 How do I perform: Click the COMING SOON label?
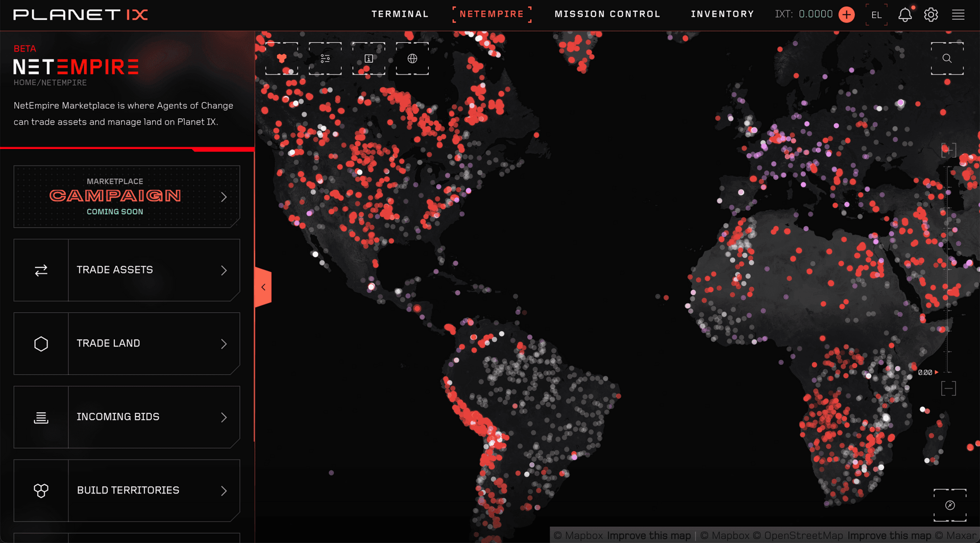pos(115,212)
